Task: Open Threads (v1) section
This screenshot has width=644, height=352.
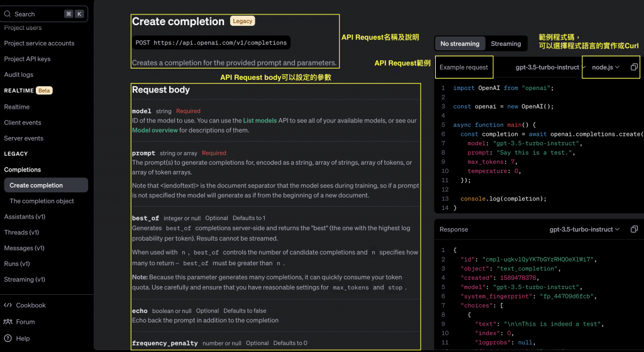Action: (21, 232)
